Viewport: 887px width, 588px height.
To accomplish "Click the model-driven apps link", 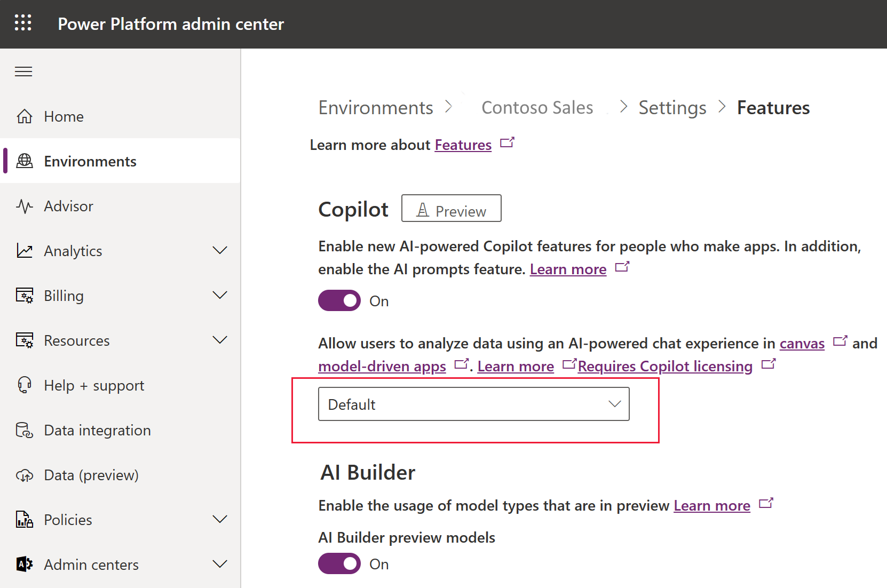I will 382,367.
